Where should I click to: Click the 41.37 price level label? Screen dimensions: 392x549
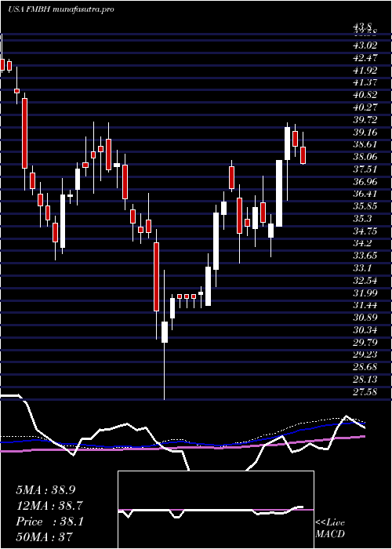[364, 82]
